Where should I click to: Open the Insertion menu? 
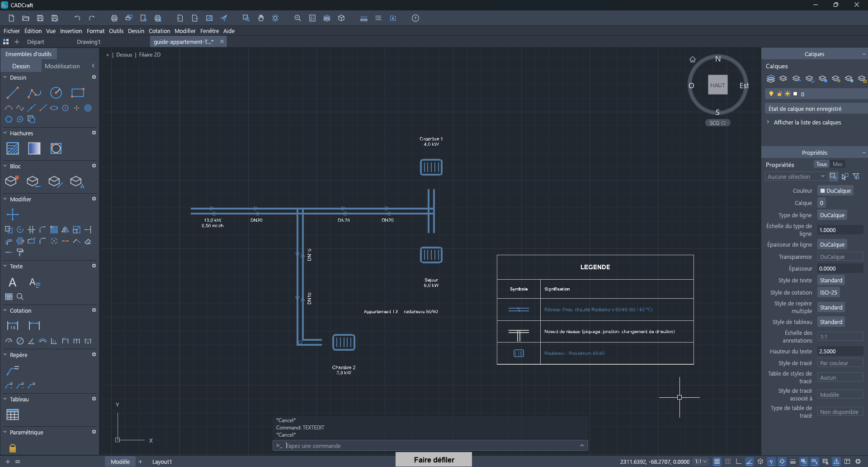click(71, 31)
